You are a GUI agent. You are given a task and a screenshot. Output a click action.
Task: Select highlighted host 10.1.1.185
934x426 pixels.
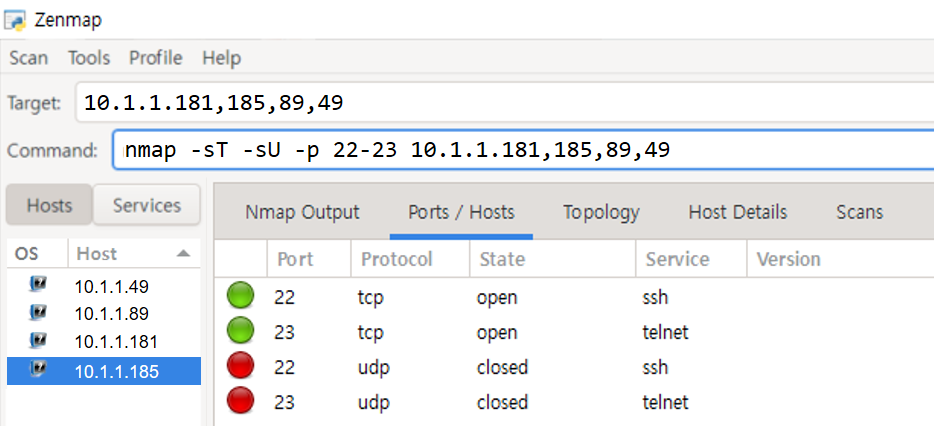(x=104, y=371)
